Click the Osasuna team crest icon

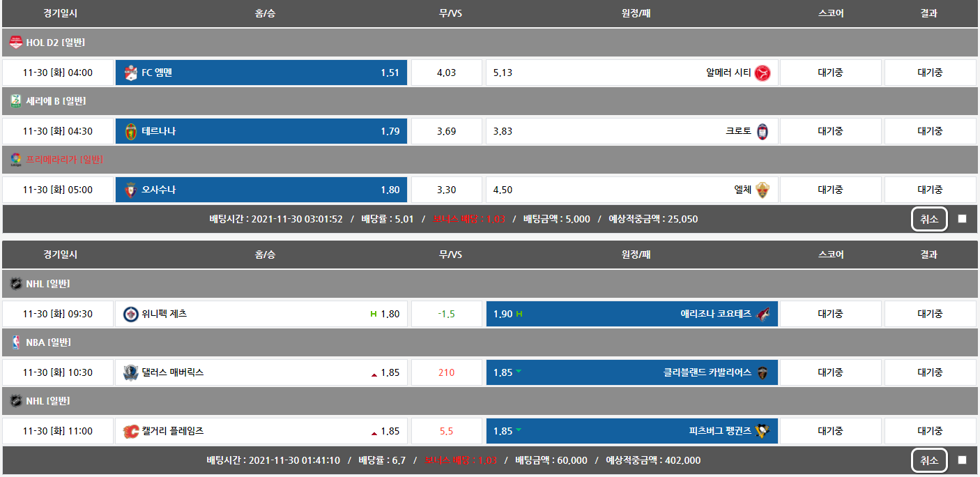pos(130,190)
